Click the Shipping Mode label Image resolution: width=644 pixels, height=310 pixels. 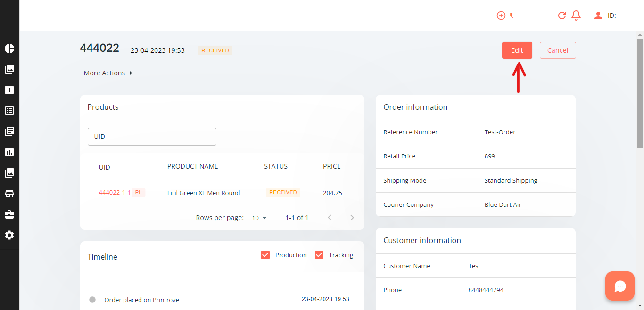coord(405,180)
